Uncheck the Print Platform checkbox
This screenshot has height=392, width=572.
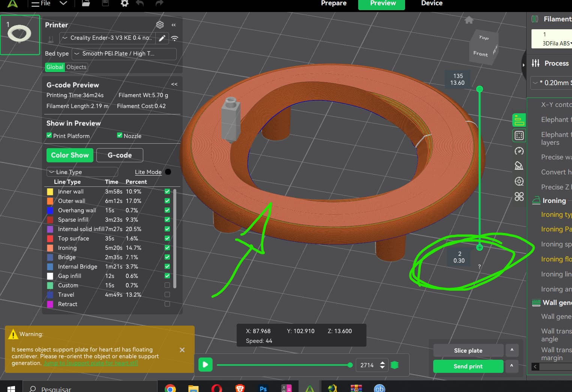click(x=49, y=135)
